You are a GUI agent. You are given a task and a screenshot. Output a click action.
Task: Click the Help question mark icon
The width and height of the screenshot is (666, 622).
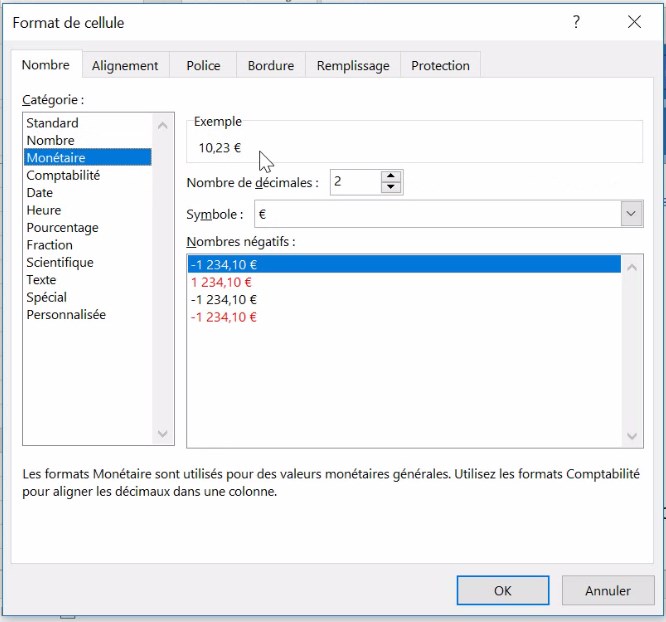576,22
